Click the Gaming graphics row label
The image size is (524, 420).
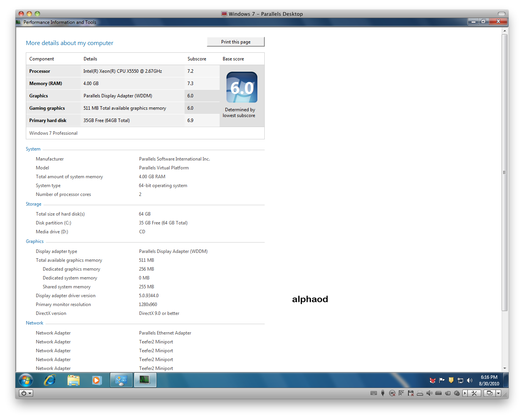click(x=47, y=108)
